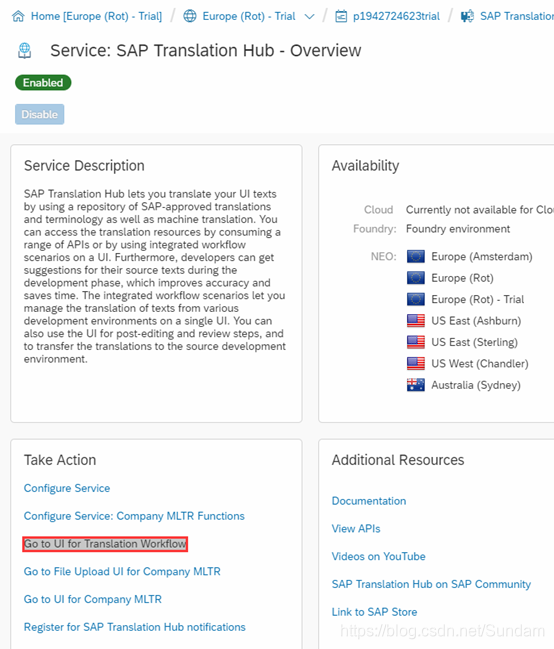Open the Configure Service link

pyautogui.click(x=67, y=488)
